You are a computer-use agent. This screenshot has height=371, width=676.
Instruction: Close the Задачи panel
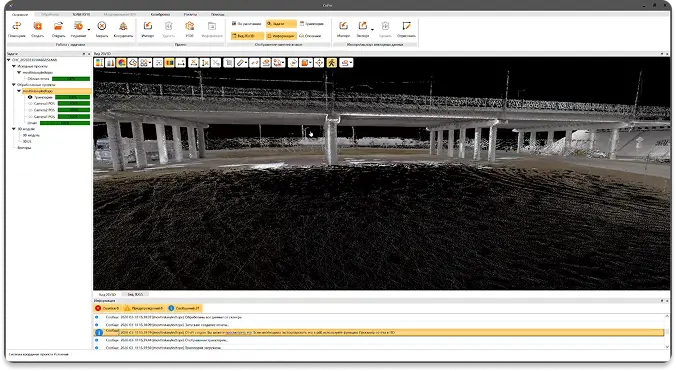pos(89,54)
